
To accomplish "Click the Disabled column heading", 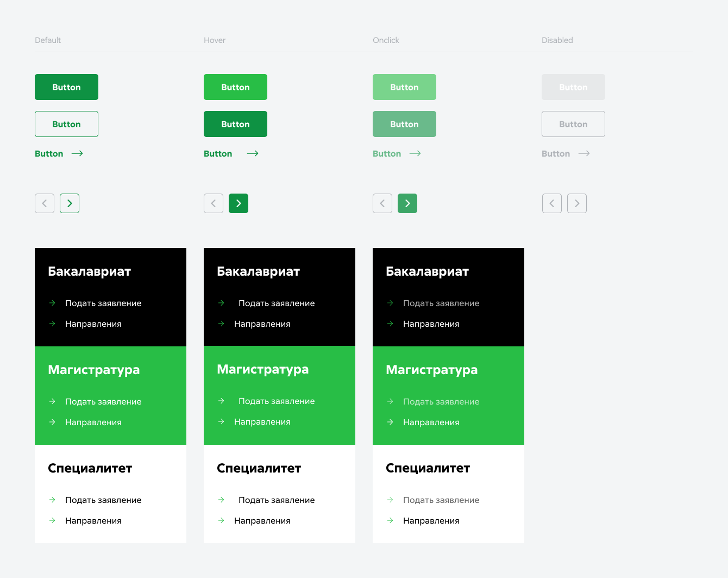I will coord(557,40).
